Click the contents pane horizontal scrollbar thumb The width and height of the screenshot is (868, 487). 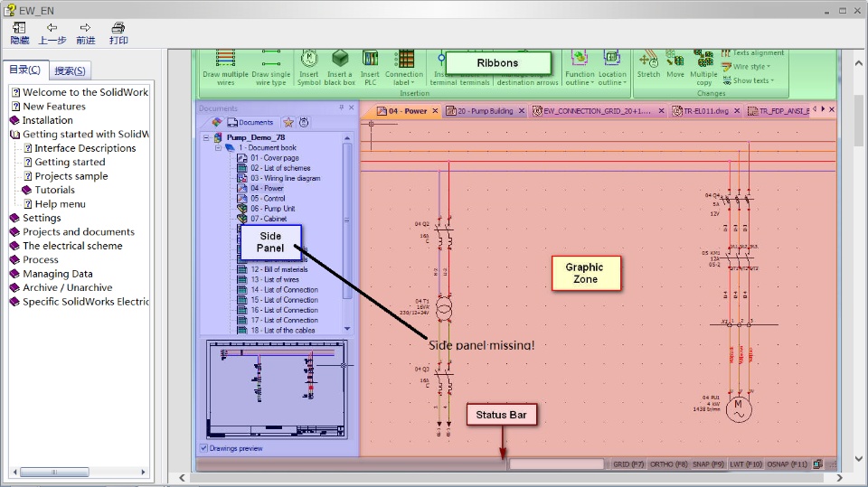54,472
